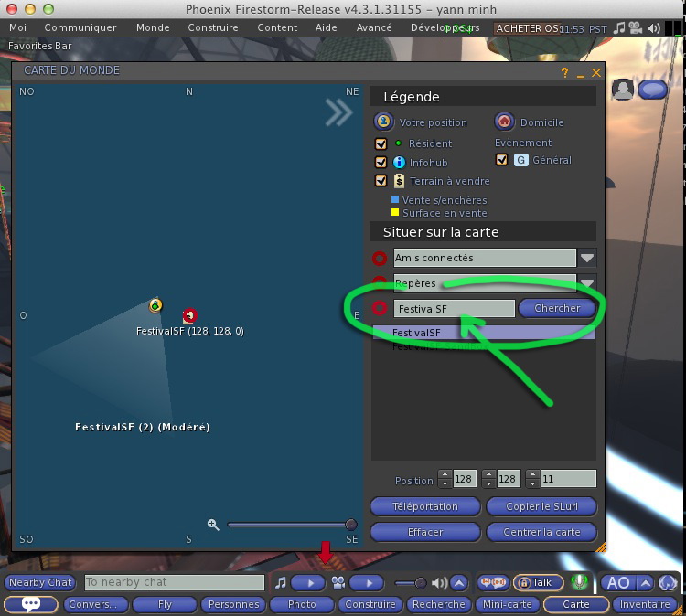The height and width of the screenshot is (616, 686).
Task: Click the avatar position marker on map
Action: click(155, 305)
